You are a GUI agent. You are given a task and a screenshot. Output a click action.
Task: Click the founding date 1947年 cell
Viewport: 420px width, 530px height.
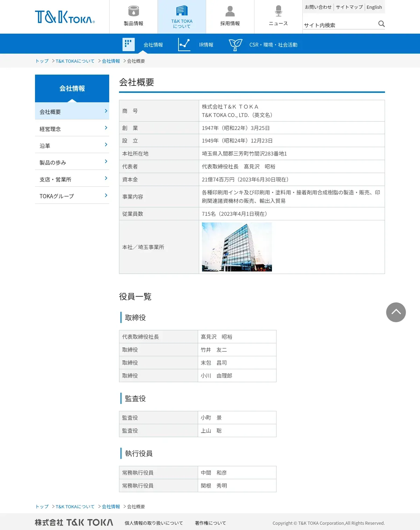pyautogui.click(x=292, y=128)
